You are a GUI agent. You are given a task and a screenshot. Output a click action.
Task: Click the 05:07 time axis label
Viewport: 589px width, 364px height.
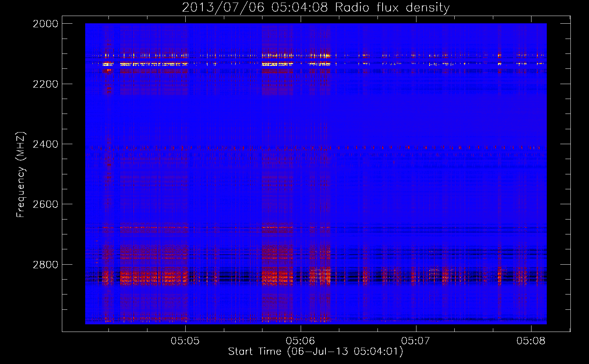pos(416,341)
